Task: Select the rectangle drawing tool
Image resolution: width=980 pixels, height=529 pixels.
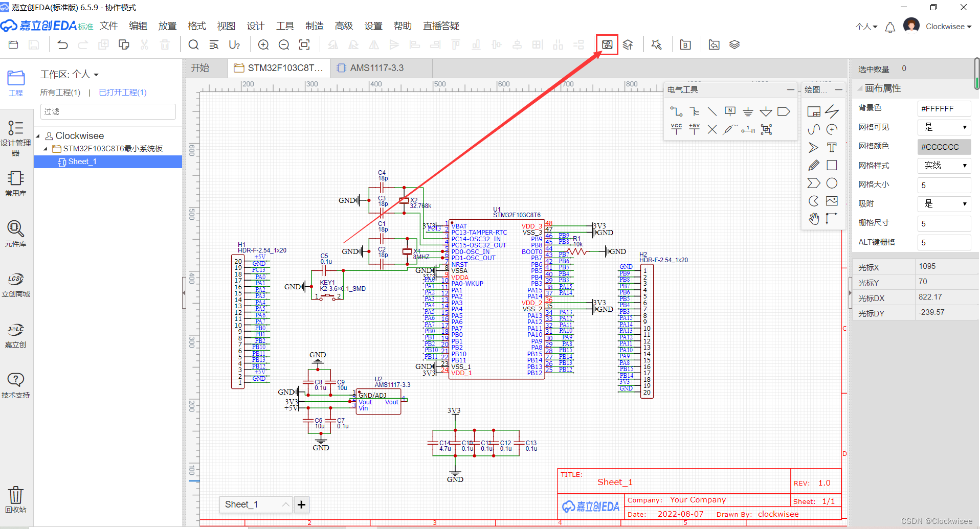Action: 832,165
